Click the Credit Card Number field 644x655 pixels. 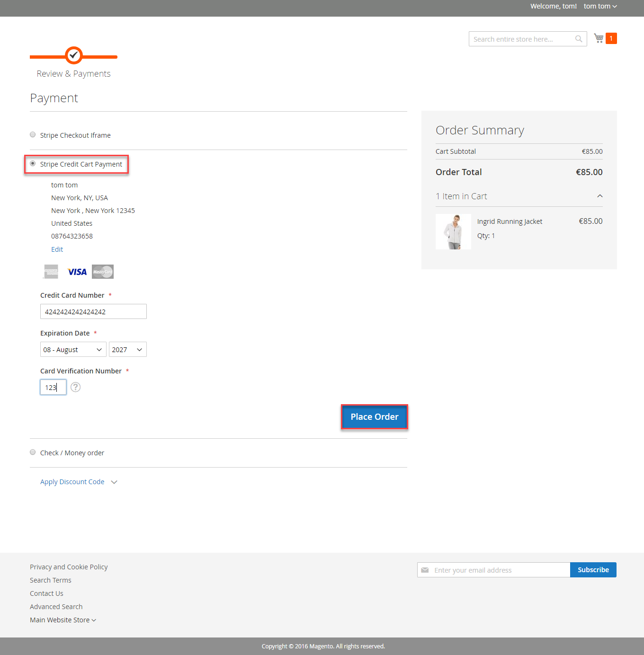pos(93,311)
